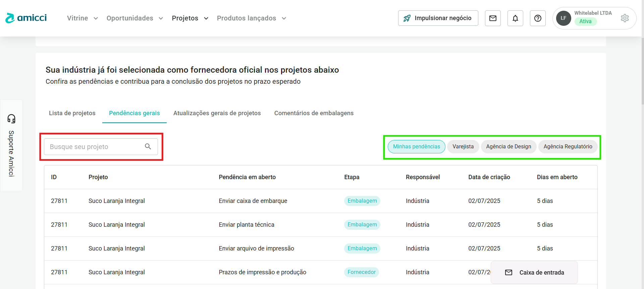Enable the Varejista filter chip
The width and height of the screenshot is (644, 289).
click(x=463, y=147)
